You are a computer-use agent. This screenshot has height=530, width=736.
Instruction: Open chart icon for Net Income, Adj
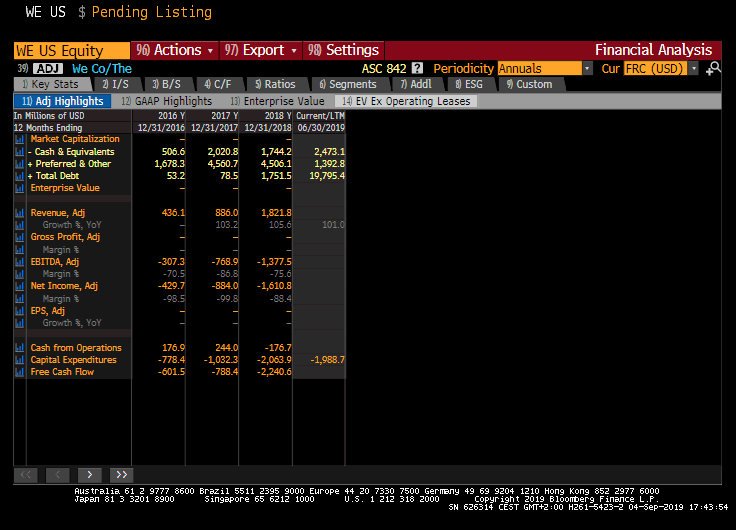coord(19,286)
